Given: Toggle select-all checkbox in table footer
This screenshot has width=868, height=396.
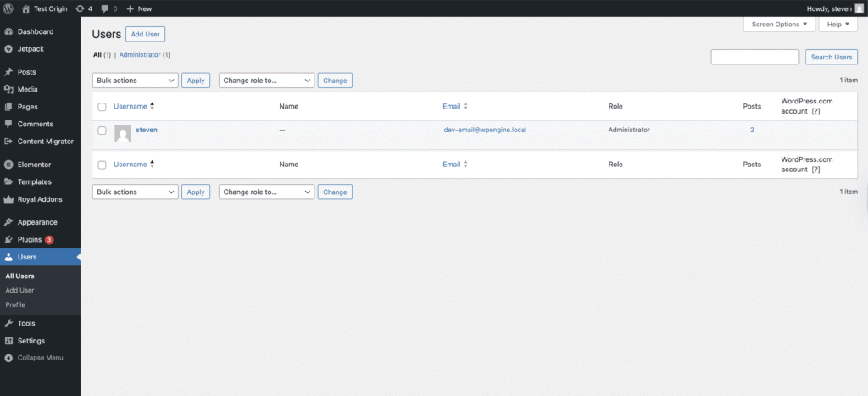Looking at the screenshot, I should [102, 165].
